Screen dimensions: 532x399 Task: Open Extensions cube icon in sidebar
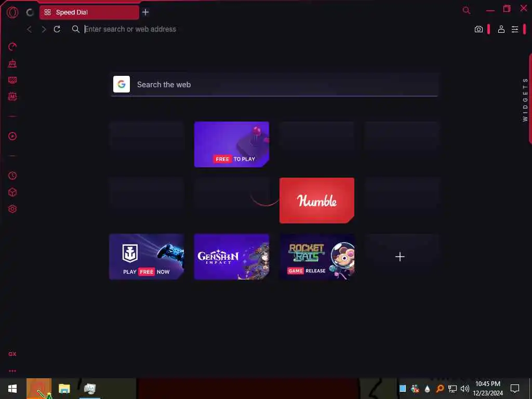pos(12,192)
